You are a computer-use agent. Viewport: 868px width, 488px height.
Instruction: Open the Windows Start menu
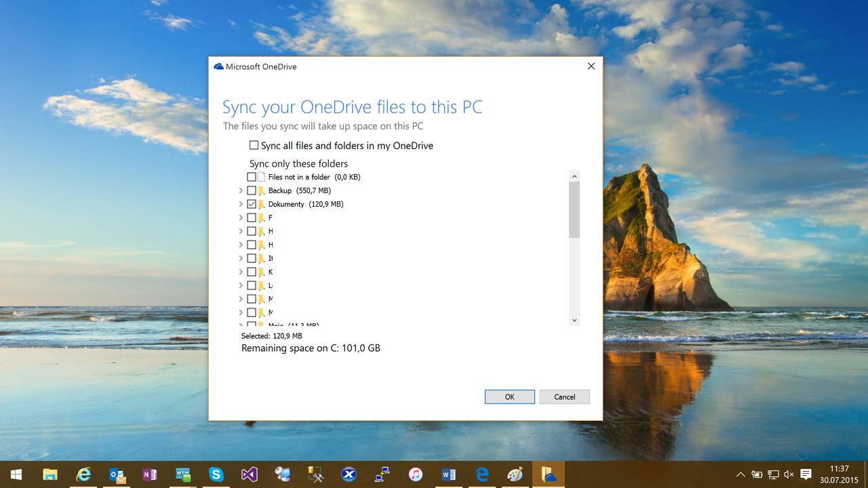(x=16, y=474)
